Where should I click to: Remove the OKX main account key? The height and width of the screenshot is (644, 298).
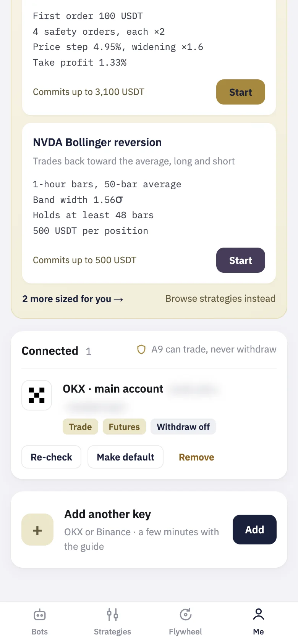point(196,457)
